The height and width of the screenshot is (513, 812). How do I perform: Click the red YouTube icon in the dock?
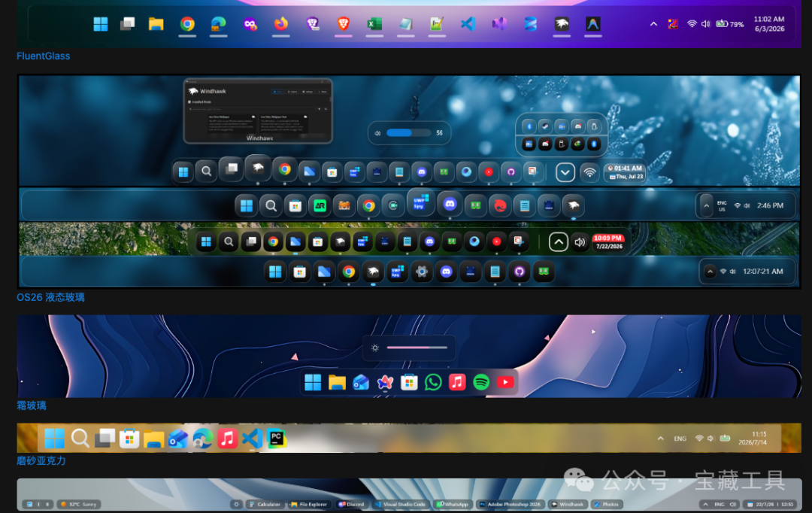[x=505, y=382]
